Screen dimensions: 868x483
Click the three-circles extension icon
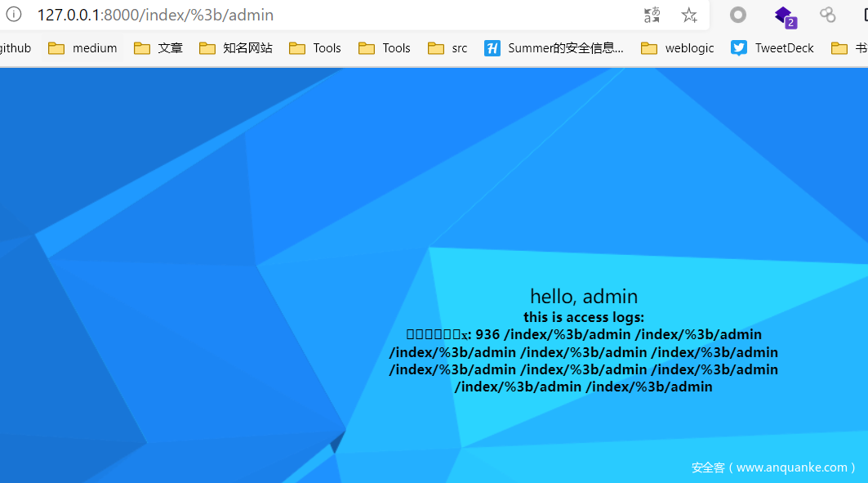[828, 15]
